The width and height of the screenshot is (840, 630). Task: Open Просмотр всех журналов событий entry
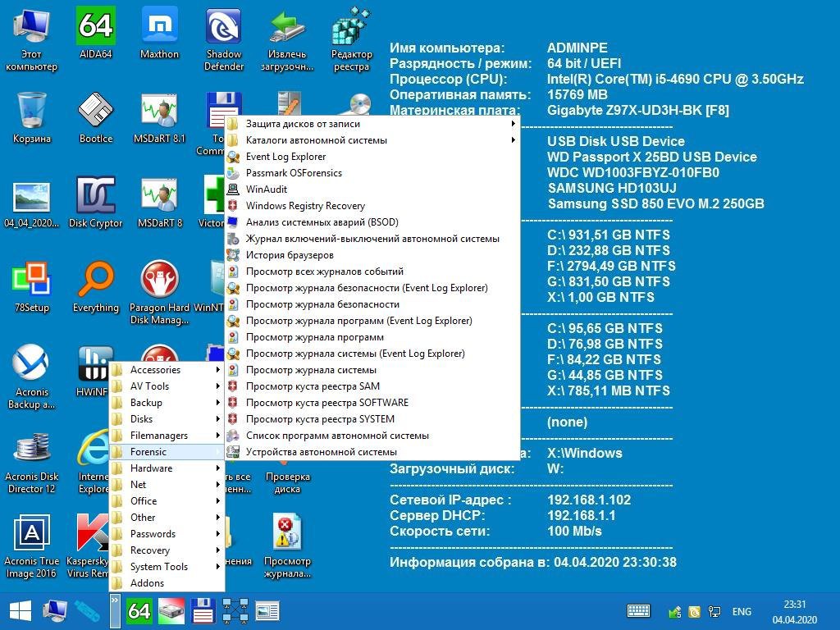click(372, 272)
